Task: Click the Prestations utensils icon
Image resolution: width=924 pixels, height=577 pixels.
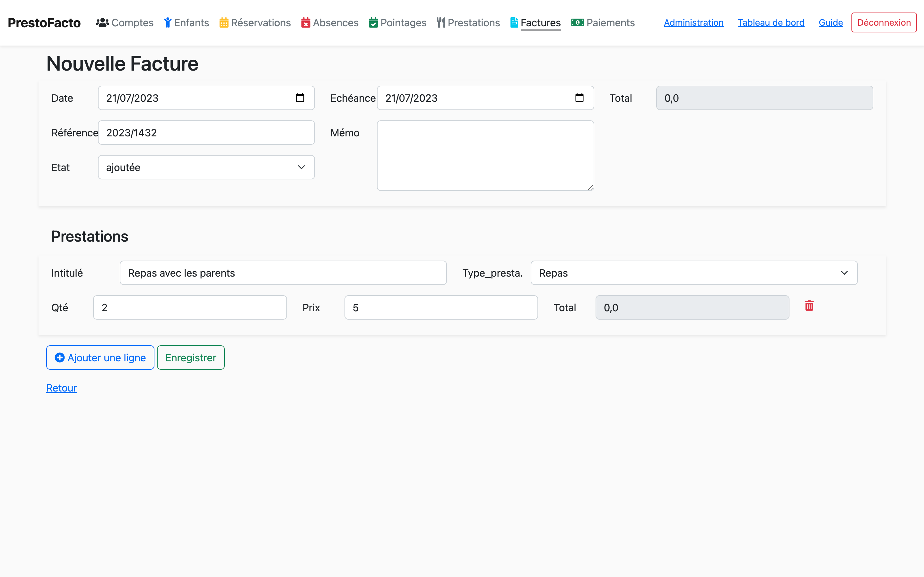Action: coord(441,23)
